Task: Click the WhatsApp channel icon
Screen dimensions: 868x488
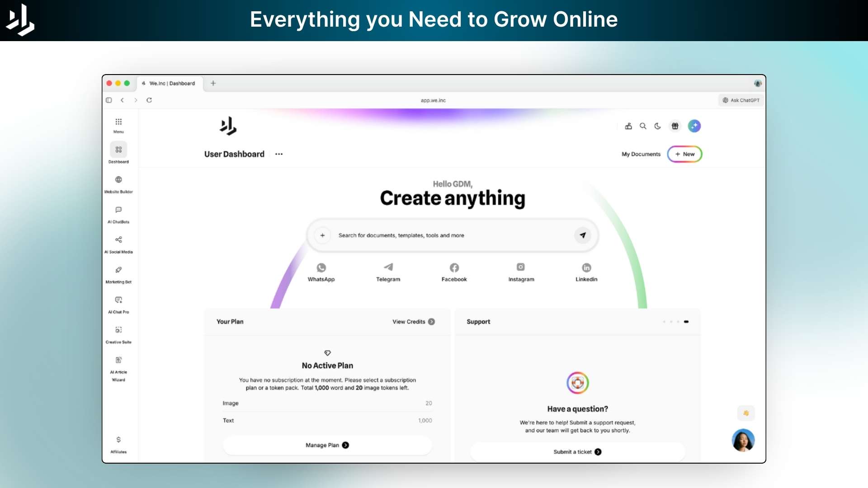Action: [x=321, y=267]
